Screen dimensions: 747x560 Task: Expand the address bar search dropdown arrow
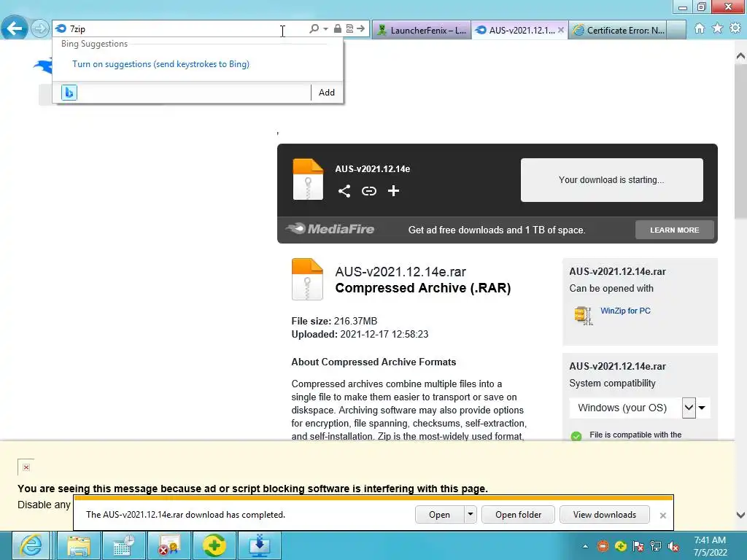tap(325, 28)
